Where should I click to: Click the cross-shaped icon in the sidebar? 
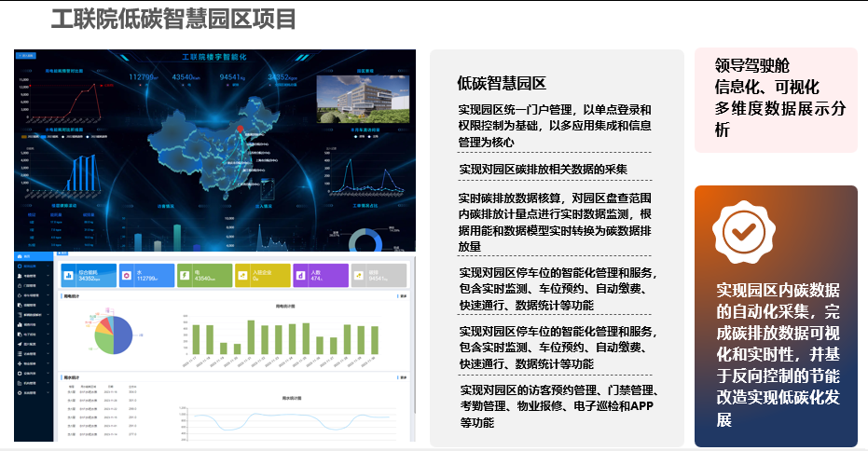(x=20, y=363)
